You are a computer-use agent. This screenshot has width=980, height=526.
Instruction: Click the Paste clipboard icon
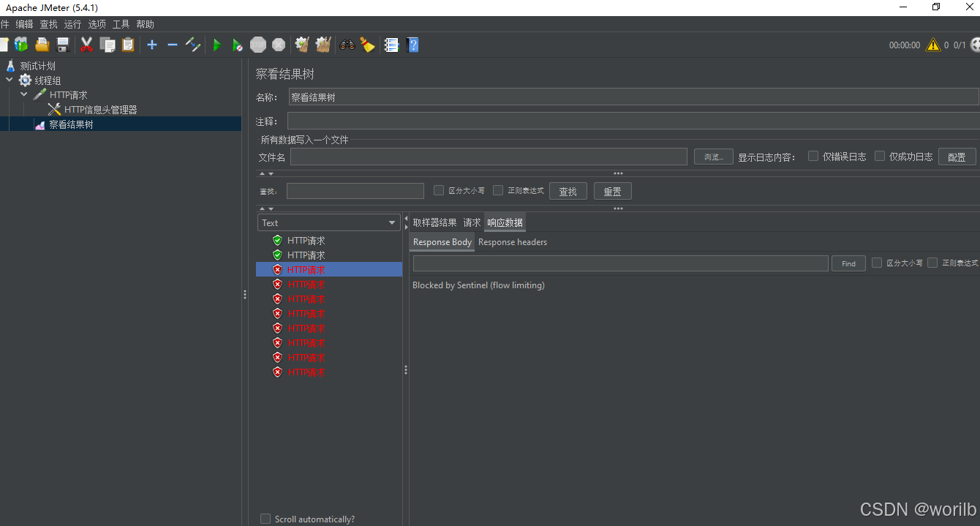coord(128,45)
